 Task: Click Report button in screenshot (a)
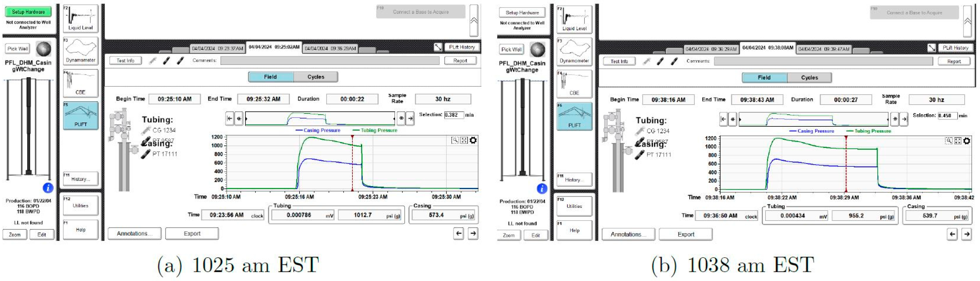pyautogui.click(x=460, y=60)
